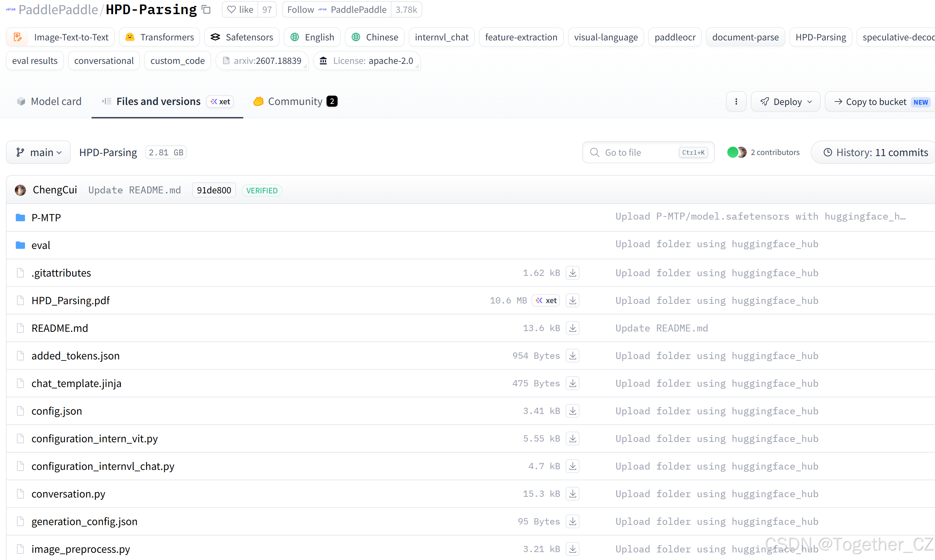Download configuration_internvl_chat.py
Screen dimensions: 935x560
pyautogui.click(x=573, y=466)
